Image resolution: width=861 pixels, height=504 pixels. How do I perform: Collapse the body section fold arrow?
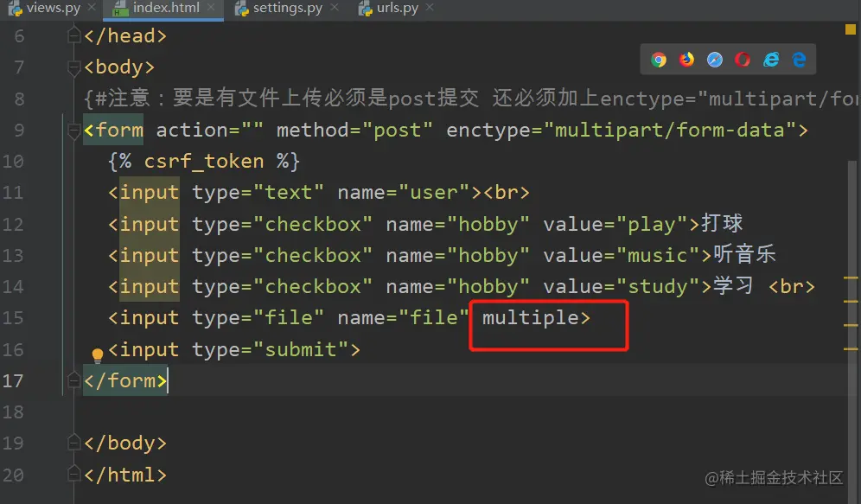point(74,65)
